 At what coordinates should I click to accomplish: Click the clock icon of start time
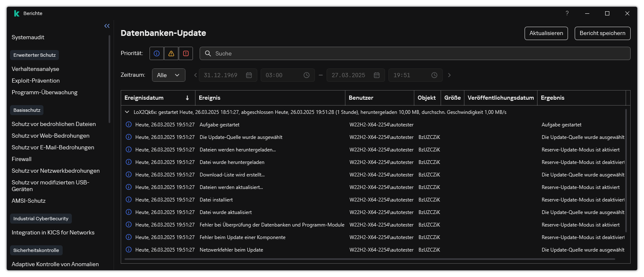(x=307, y=75)
